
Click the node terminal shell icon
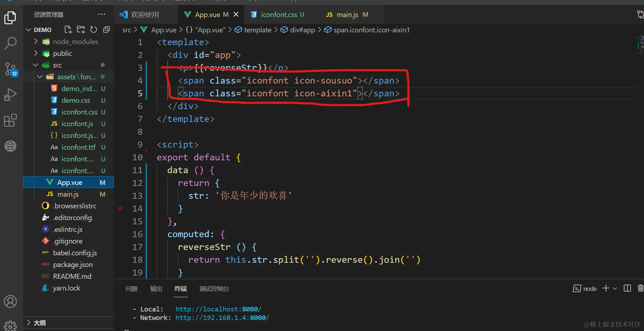pyautogui.click(x=577, y=289)
